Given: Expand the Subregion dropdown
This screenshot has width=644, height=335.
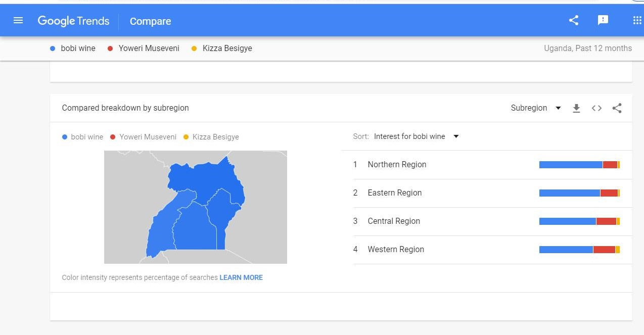Looking at the screenshot, I should tap(536, 108).
